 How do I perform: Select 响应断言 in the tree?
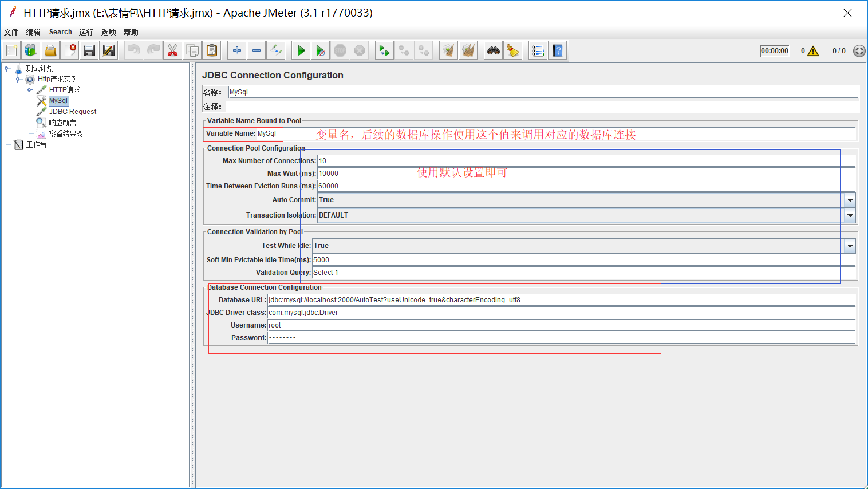tap(62, 123)
